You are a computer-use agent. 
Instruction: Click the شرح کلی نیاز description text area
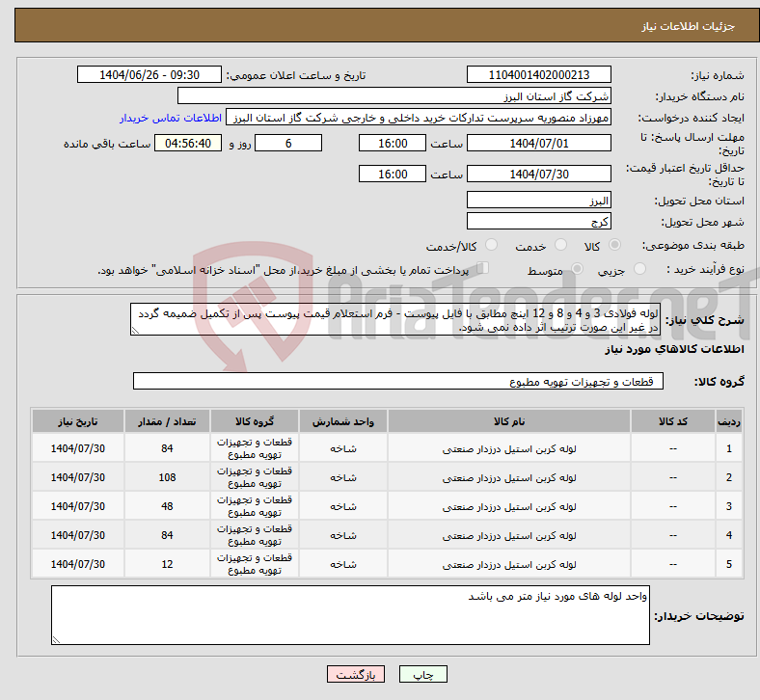[395, 320]
